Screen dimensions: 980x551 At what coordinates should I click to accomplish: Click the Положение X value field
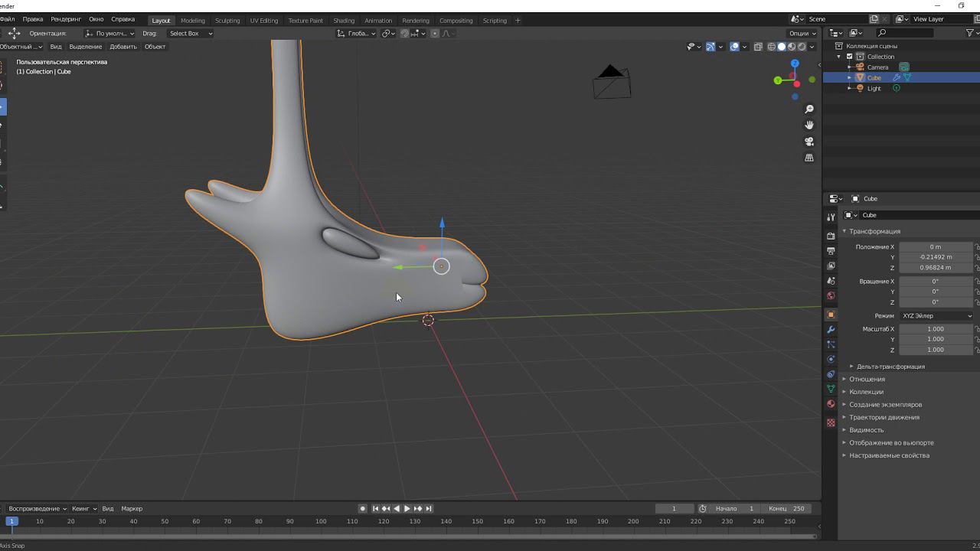click(935, 247)
